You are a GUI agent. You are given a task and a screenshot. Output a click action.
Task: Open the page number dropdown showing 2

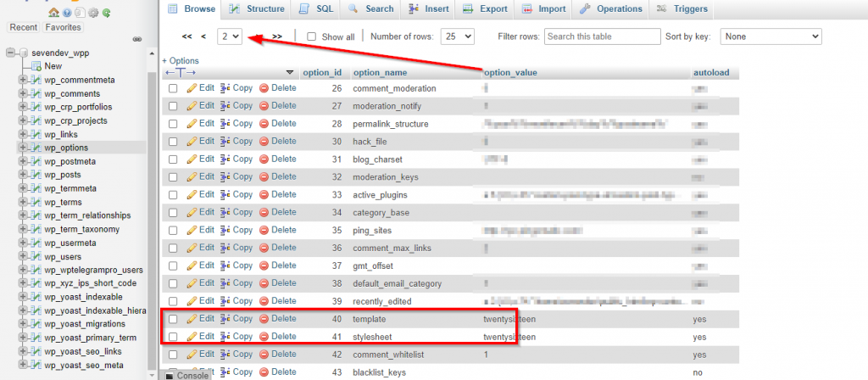pyautogui.click(x=231, y=36)
